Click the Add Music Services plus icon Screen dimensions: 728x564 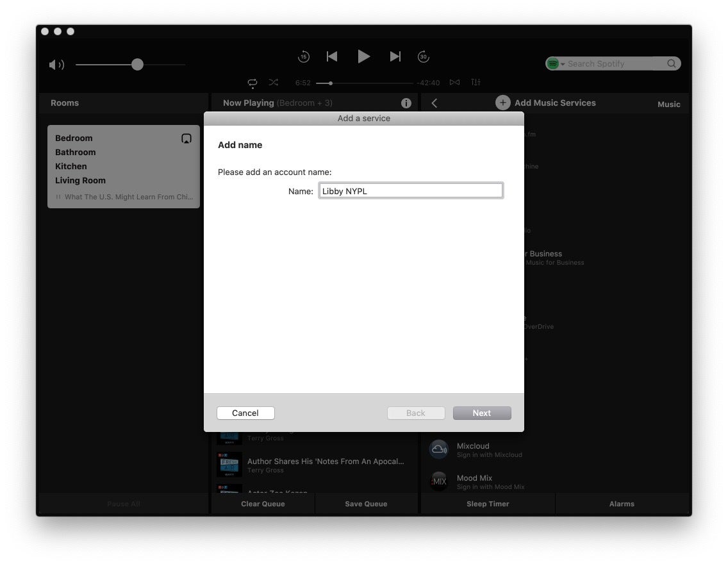[x=503, y=103]
